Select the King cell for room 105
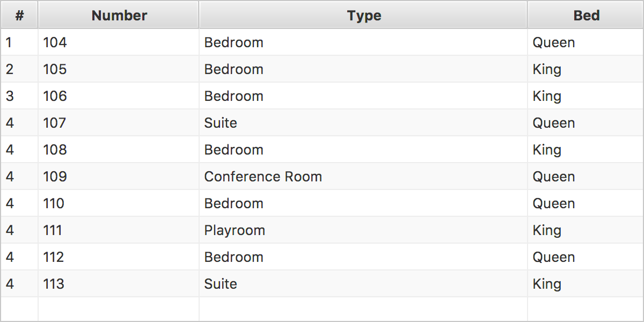This screenshot has width=644, height=322. 586,69
